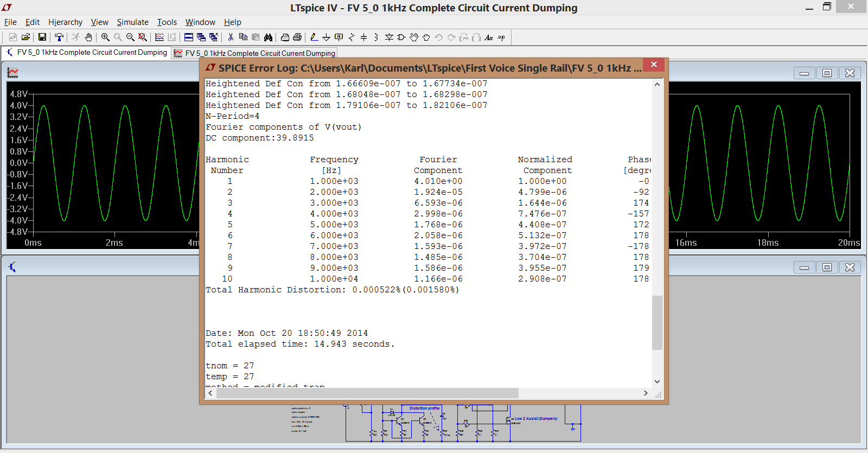Click the error log vertical scrollbar thumb
This screenshot has height=453, width=868.
(657, 323)
